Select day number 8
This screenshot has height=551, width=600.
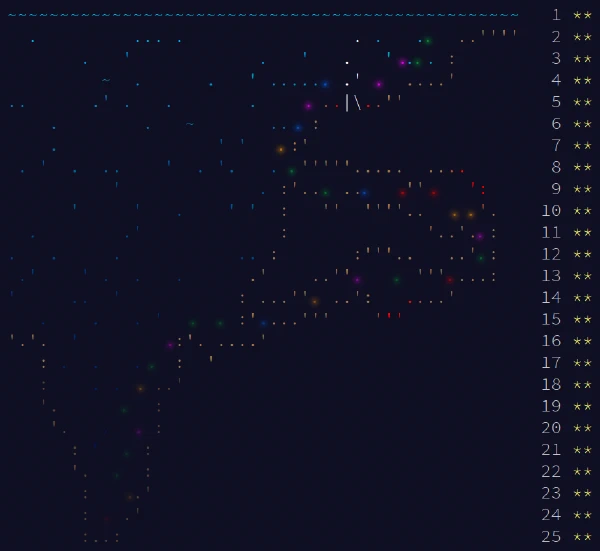point(556,167)
